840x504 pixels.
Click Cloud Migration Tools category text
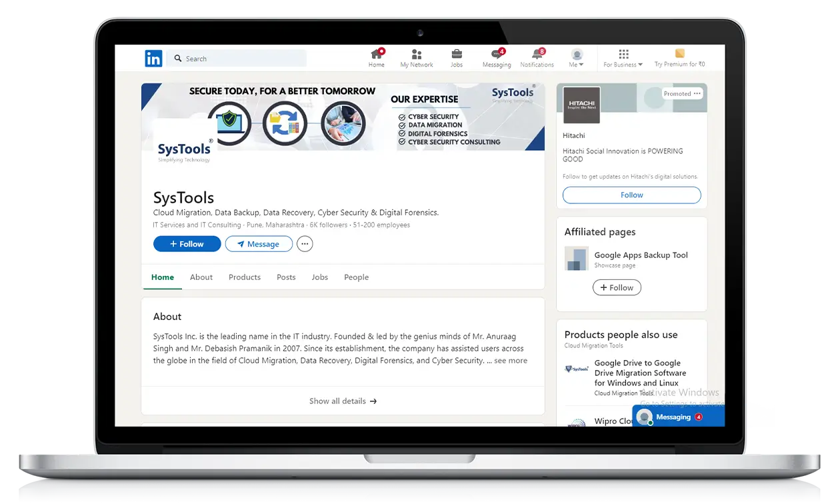coord(594,346)
